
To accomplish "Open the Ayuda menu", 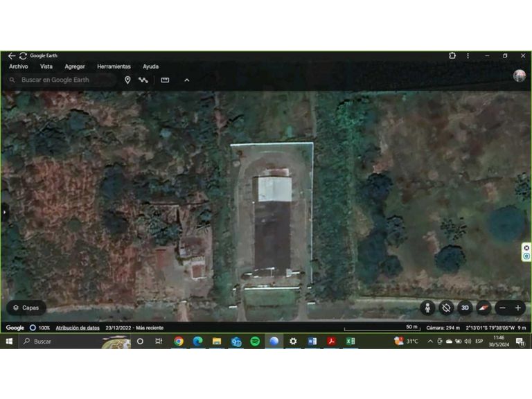I will 150,66.
